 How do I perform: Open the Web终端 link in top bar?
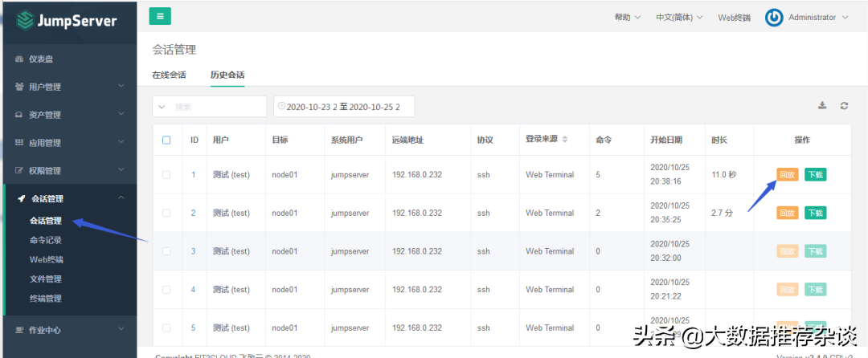coord(734,18)
